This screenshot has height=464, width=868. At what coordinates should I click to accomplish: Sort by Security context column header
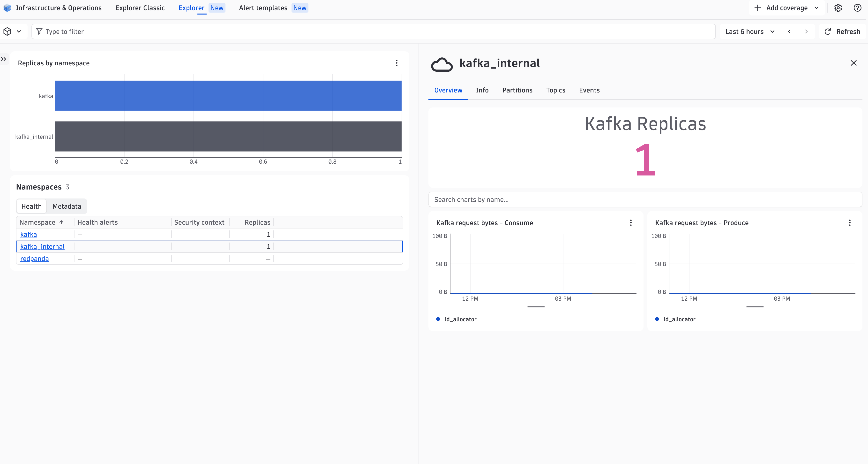point(199,222)
